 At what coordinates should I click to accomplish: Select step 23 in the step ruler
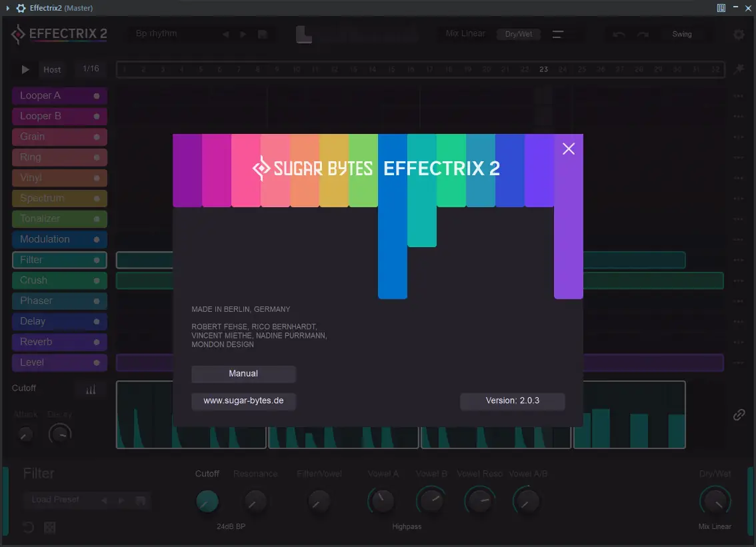click(543, 69)
